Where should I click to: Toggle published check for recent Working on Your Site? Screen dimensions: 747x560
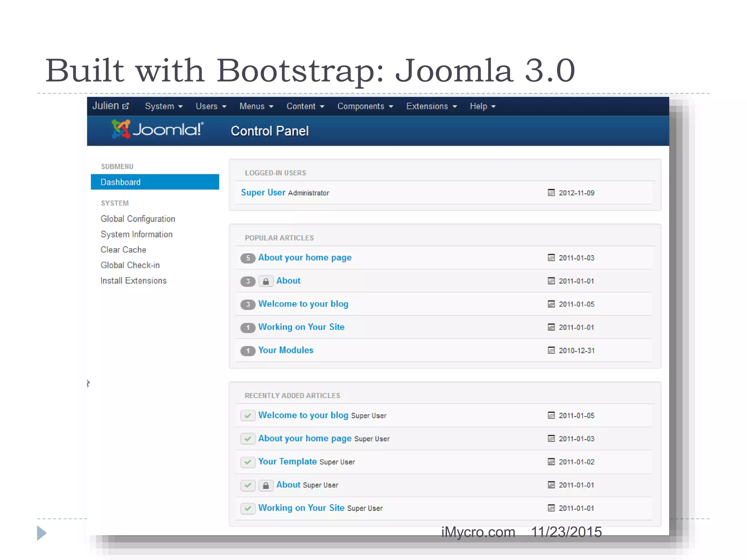pyautogui.click(x=248, y=509)
